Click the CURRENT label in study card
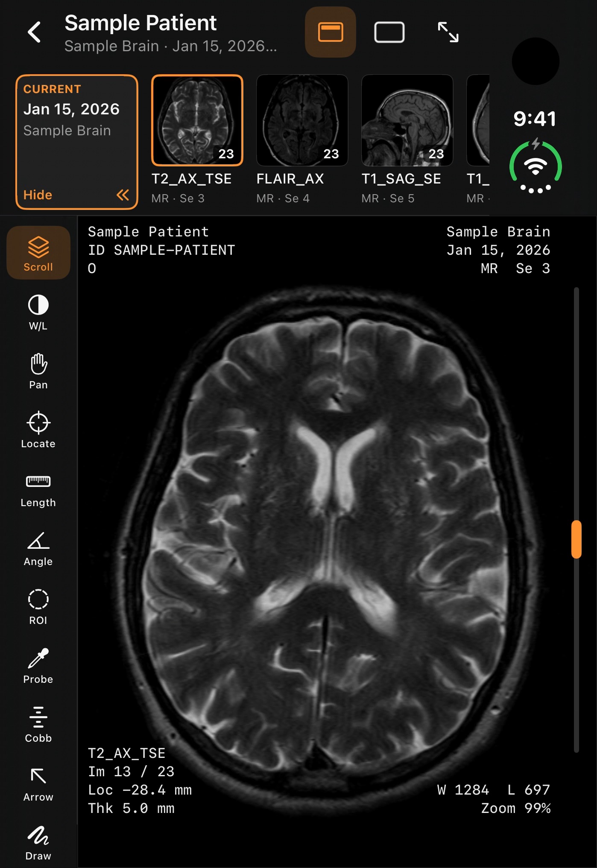Screen dimensions: 597x868 coord(52,89)
